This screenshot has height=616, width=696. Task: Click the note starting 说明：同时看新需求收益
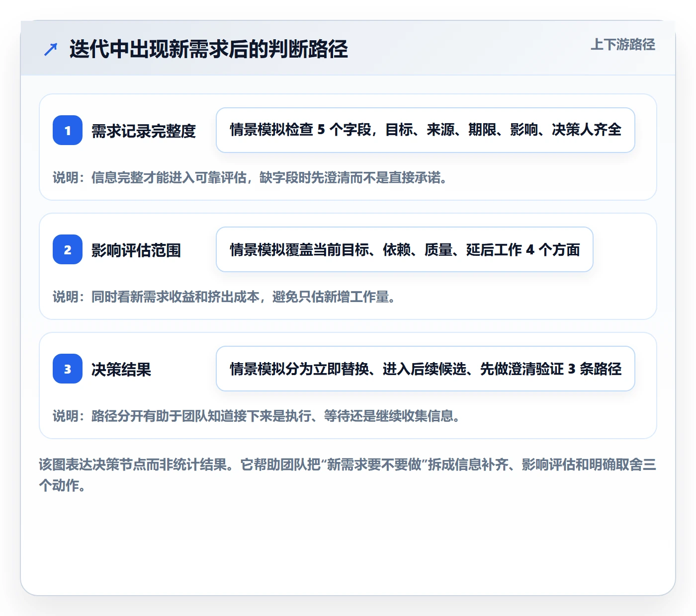click(224, 297)
